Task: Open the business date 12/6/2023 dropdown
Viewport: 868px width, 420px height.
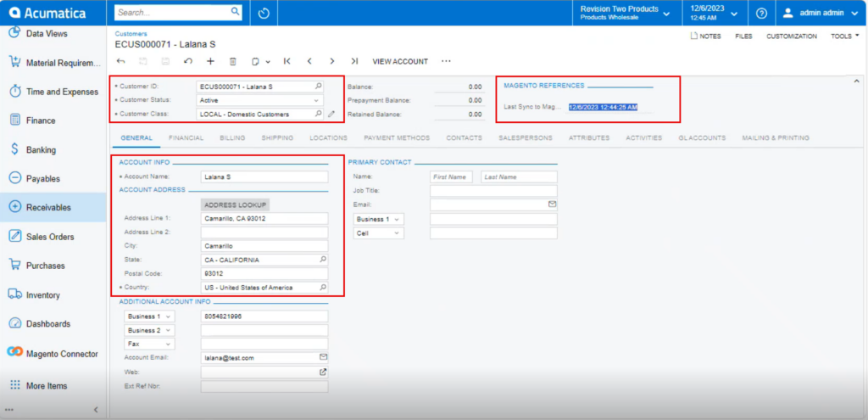Action: tap(714, 13)
